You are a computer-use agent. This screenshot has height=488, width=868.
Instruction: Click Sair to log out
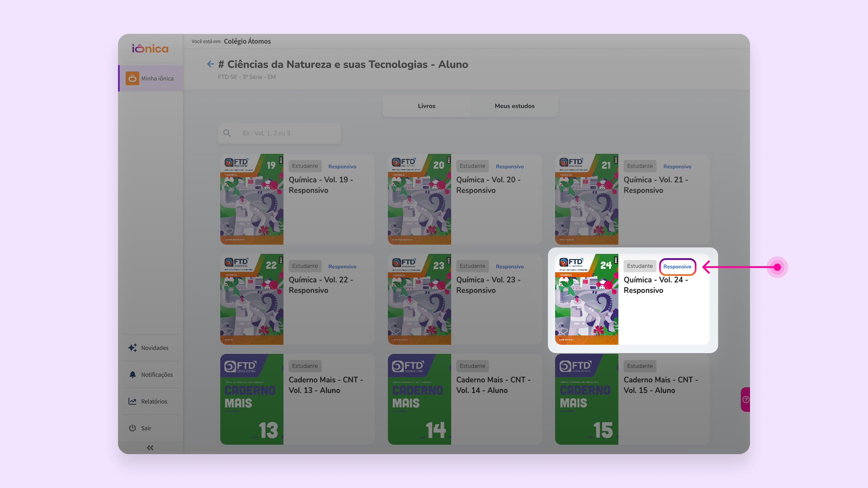click(150, 428)
